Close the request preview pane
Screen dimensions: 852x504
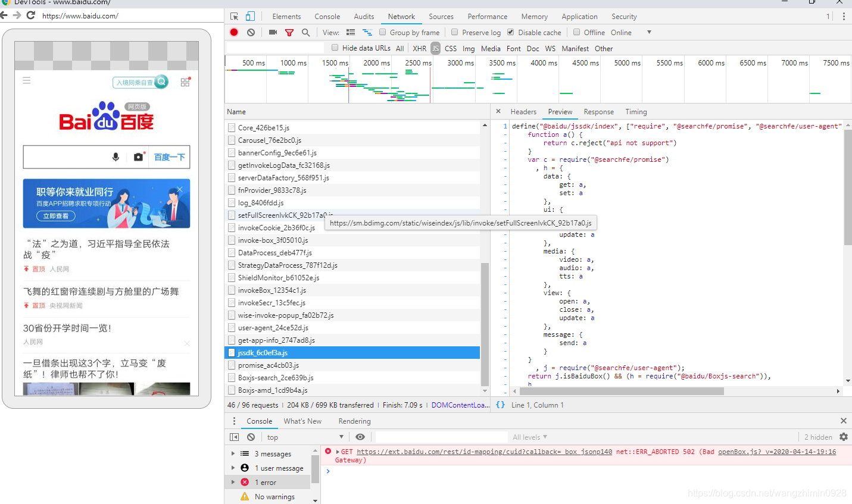pyautogui.click(x=498, y=111)
